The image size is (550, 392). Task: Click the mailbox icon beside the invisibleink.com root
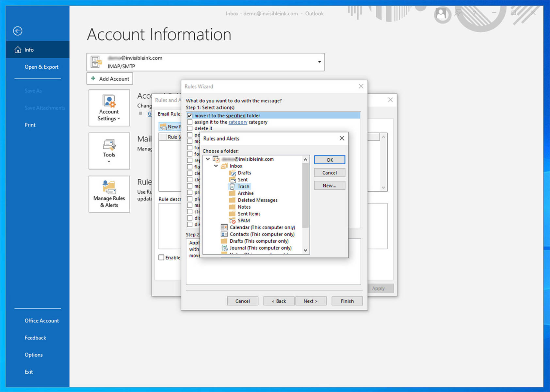pos(216,159)
